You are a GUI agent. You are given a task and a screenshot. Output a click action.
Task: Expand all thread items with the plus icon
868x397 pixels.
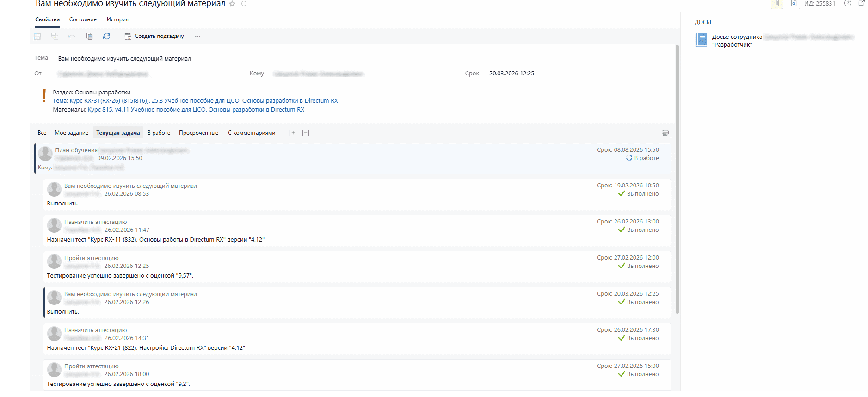pyautogui.click(x=293, y=133)
